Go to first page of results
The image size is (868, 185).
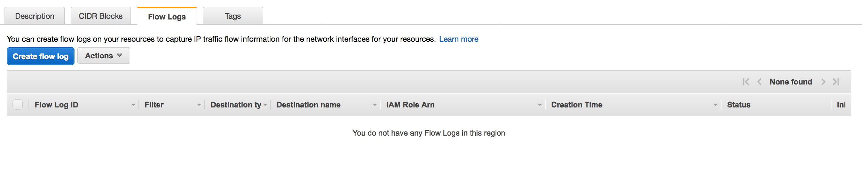coord(746,82)
